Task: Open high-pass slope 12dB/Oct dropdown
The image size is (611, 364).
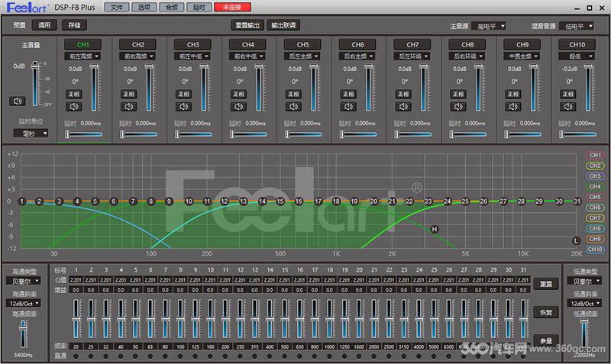Action: (x=24, y=303)
